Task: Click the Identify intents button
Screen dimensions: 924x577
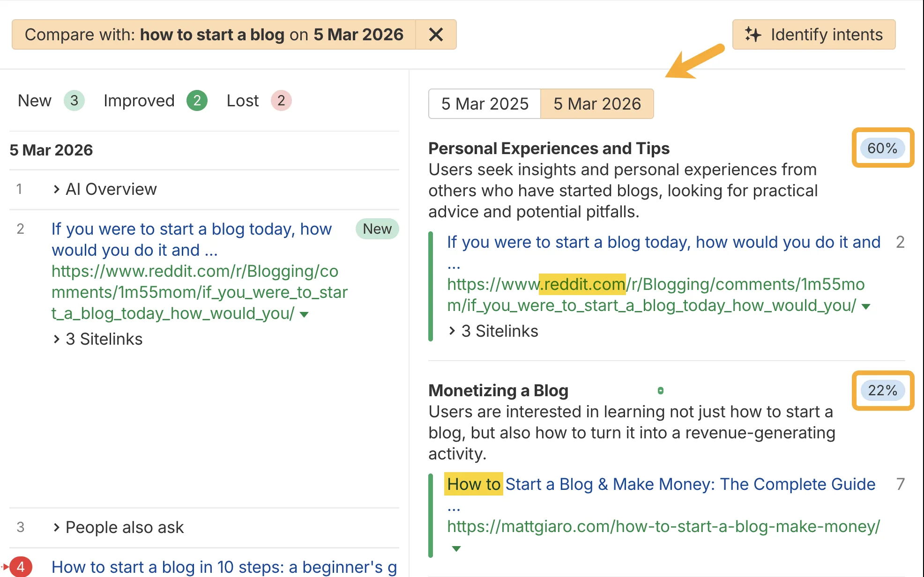Action: pyautogui.click(x=815, y=34)
